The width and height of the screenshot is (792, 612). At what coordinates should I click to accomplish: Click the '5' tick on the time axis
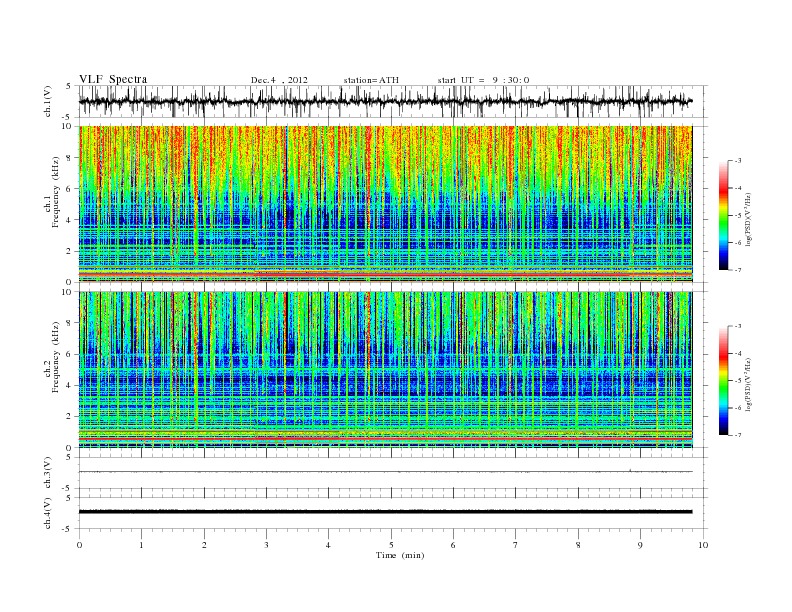[391, 545]
